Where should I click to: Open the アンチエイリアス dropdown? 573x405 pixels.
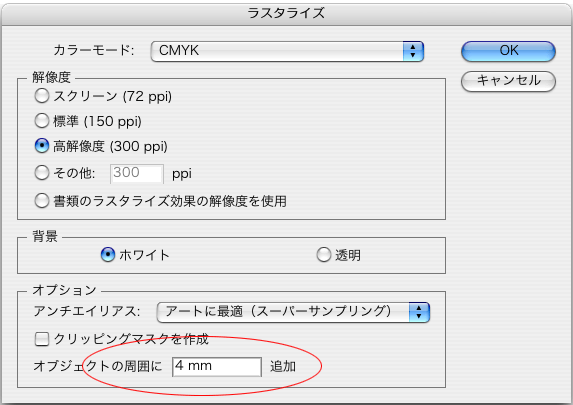tap(293, 312)
